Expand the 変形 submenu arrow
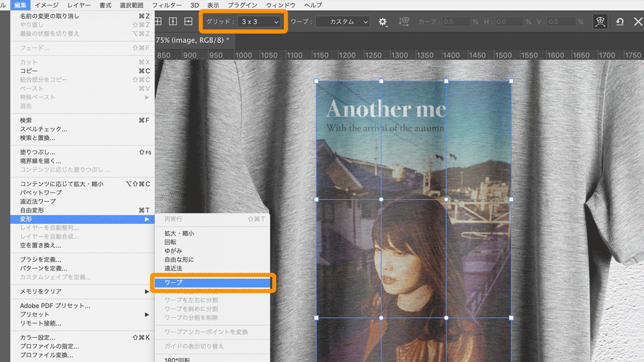Image resolution: width=644 pixels, height=362 pixels. (147, 219)
